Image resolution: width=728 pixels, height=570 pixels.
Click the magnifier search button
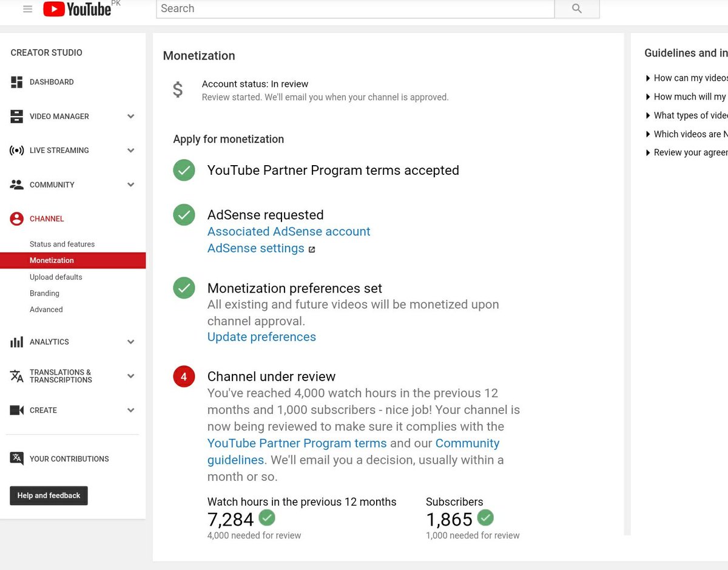(x=577, y=8)
